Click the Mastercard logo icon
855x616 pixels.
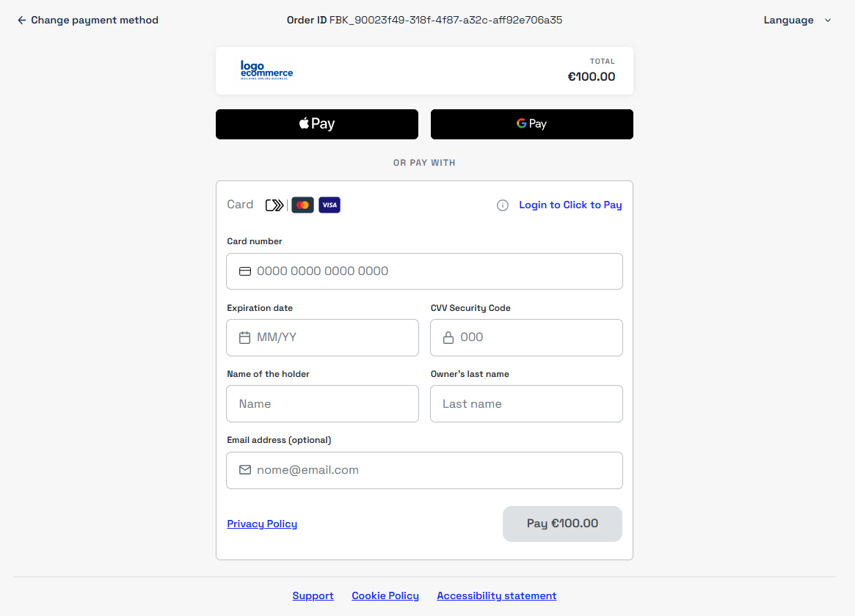pos(302,205)
